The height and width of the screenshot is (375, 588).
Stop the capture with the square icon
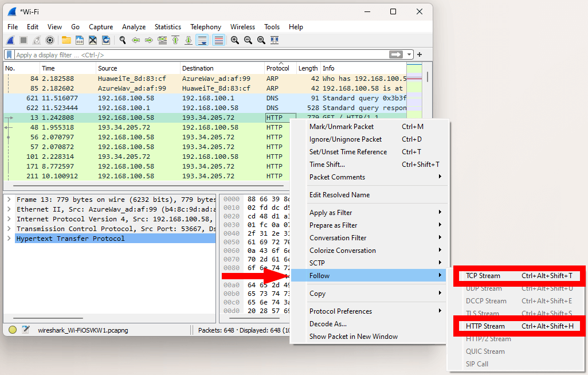tap(23, 40)
